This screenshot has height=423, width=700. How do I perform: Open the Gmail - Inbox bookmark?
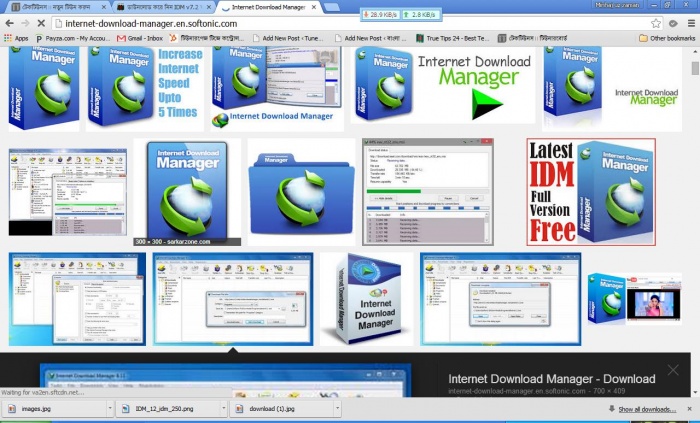click(140, 38)
